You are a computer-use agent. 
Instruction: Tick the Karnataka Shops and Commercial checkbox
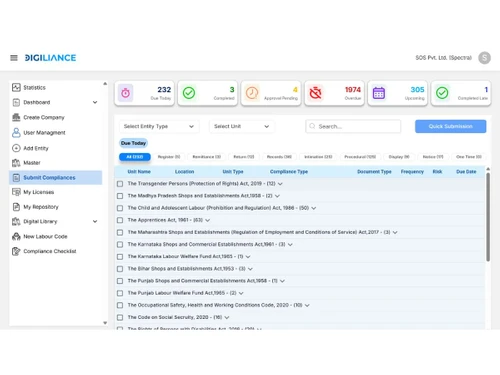[120, 244]
